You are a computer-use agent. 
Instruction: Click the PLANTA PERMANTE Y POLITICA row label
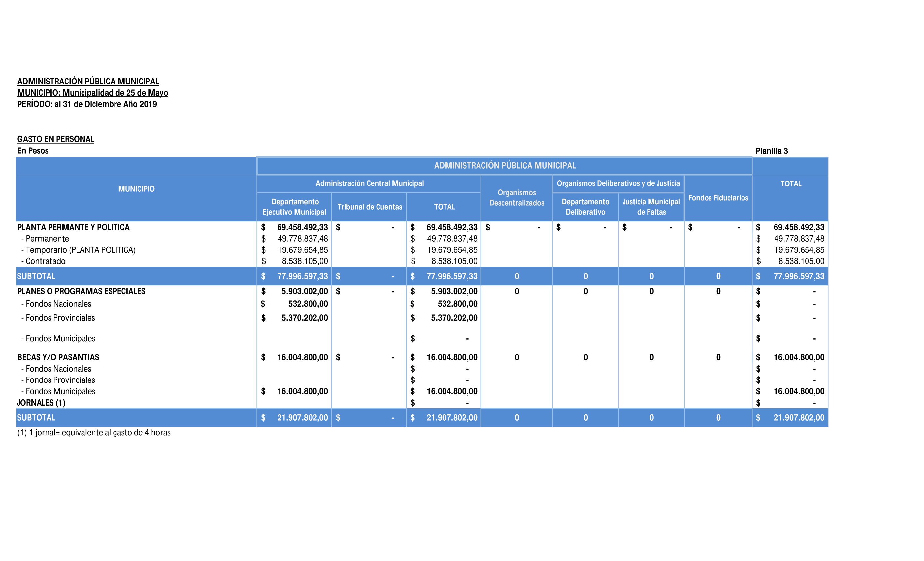click(x=74, y=227)
